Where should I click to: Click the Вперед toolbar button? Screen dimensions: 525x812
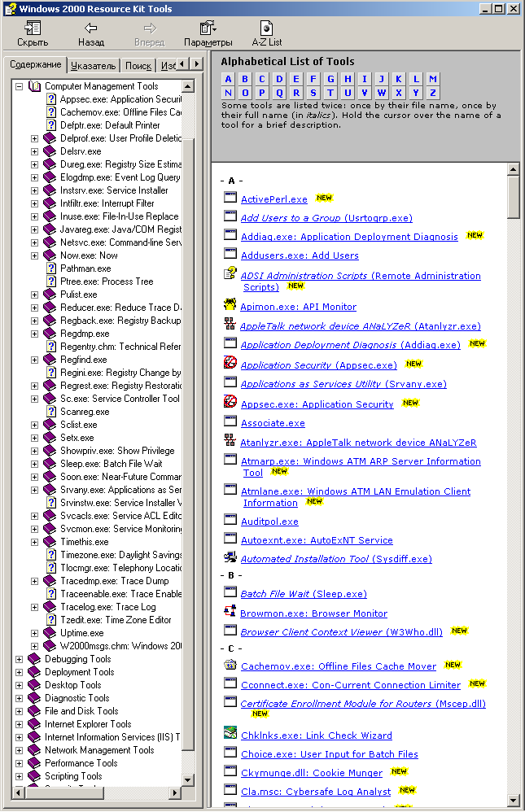[149, 33]
